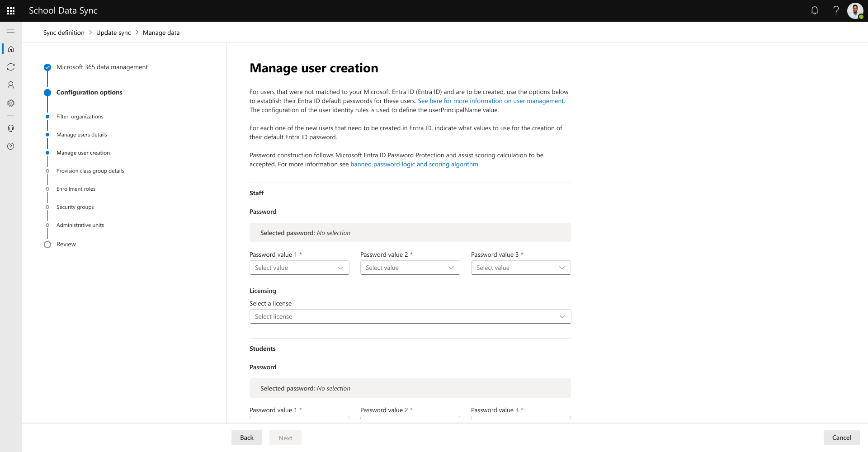Open user management information link
868x452 pixels.
[x=491, y=101]
